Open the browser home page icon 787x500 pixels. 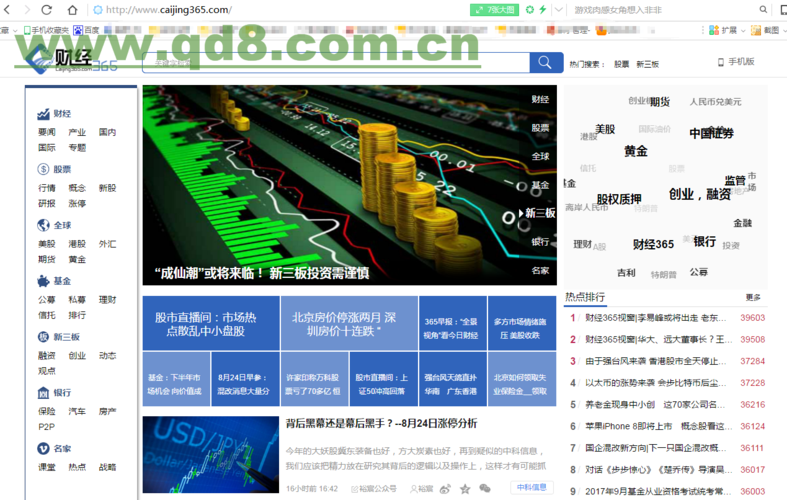(73, 10)
